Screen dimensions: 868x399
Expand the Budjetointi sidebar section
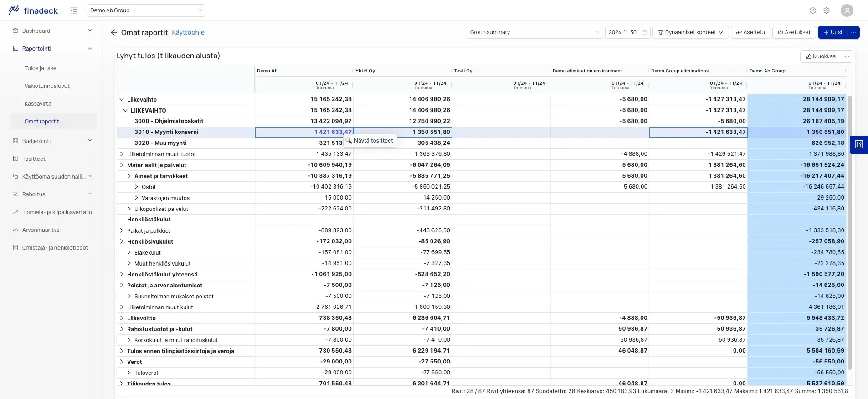pos(53,141)
